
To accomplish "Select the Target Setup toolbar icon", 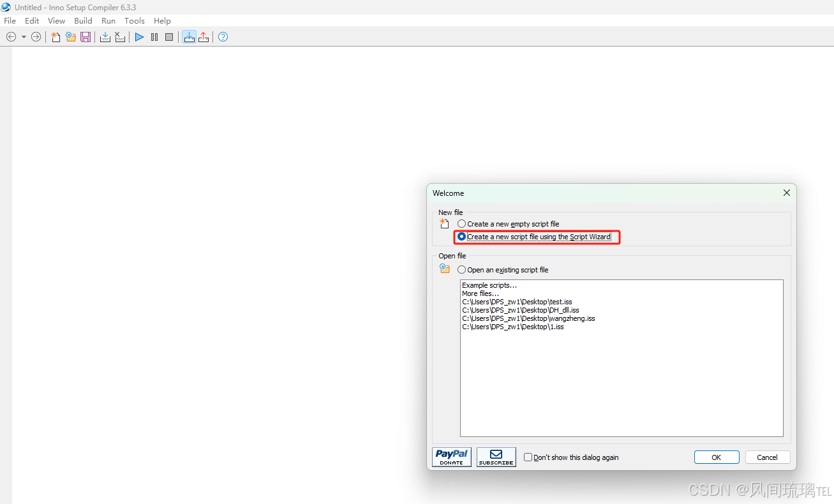I will click(x=189, y=37).
